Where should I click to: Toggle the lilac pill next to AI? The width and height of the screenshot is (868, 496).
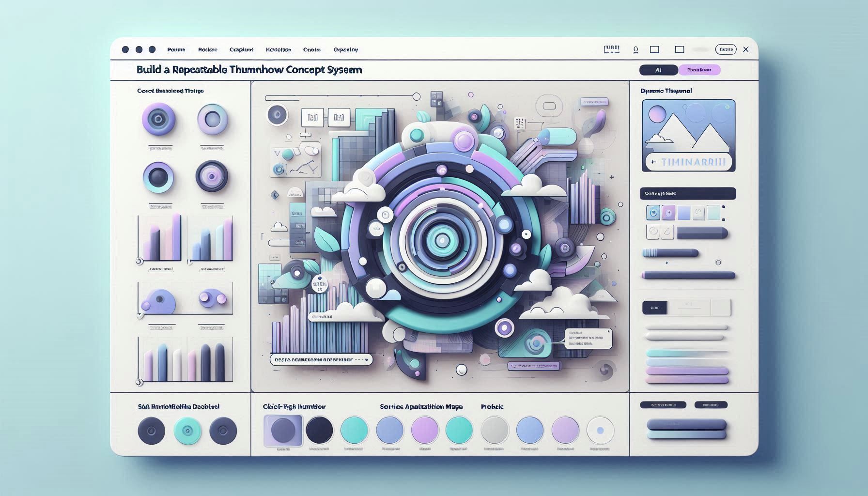click(x=699, y=70)
